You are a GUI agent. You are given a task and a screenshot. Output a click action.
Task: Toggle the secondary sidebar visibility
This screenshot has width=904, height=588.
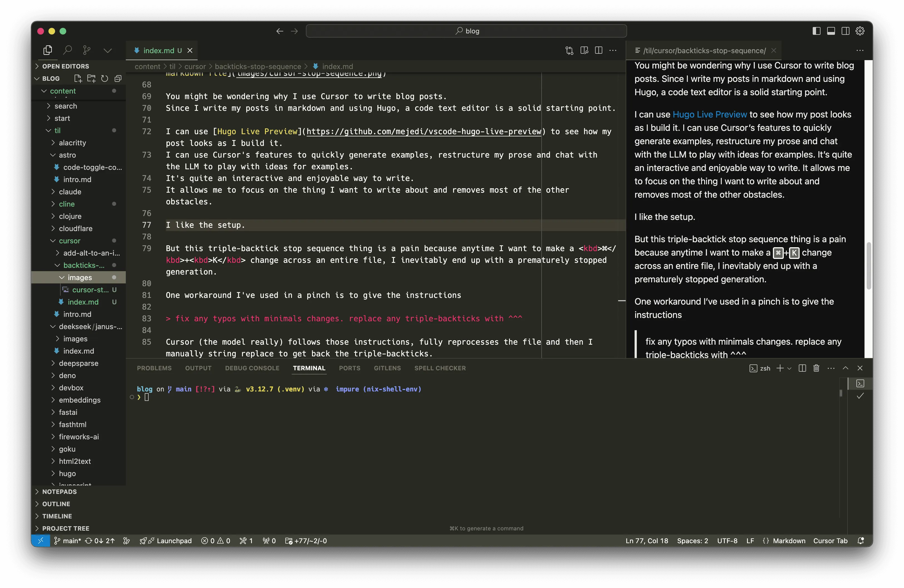click(x=846, y=31)
